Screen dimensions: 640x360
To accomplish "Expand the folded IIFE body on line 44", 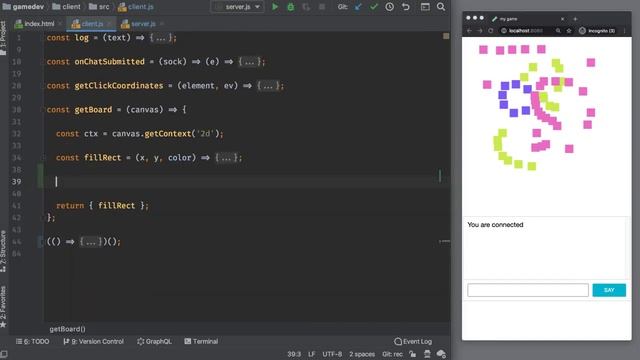I will pyautogui.click(x=90, y=242).
